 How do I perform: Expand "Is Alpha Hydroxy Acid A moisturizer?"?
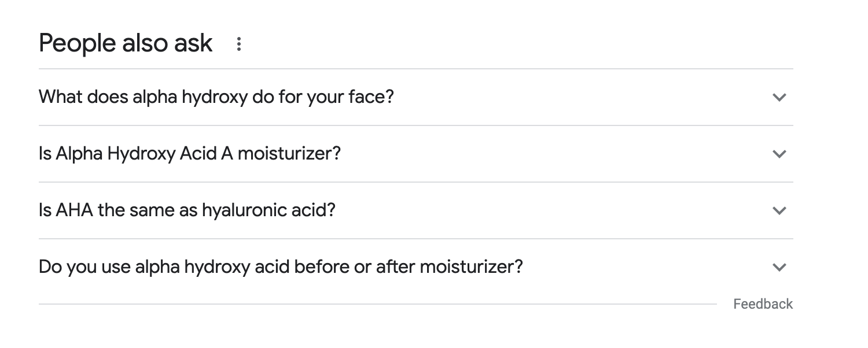pos(190,153)
